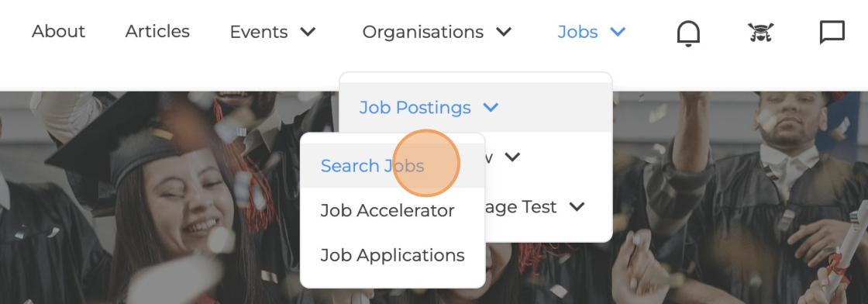This screenshot has width=868, height=304.
Task: Open the chat messages icon
Action: pyautogui.click(x=832, y=32)
